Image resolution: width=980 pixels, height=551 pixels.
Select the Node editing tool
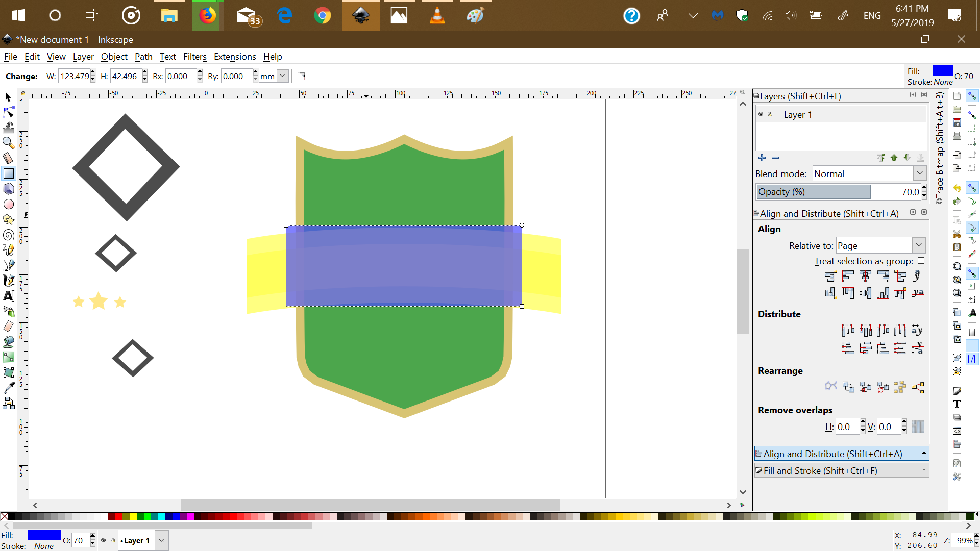point(9,112)
